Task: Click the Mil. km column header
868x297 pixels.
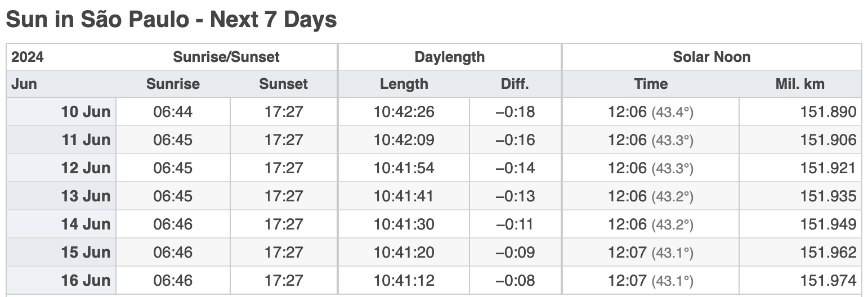Action: click(x=800, y=84)
